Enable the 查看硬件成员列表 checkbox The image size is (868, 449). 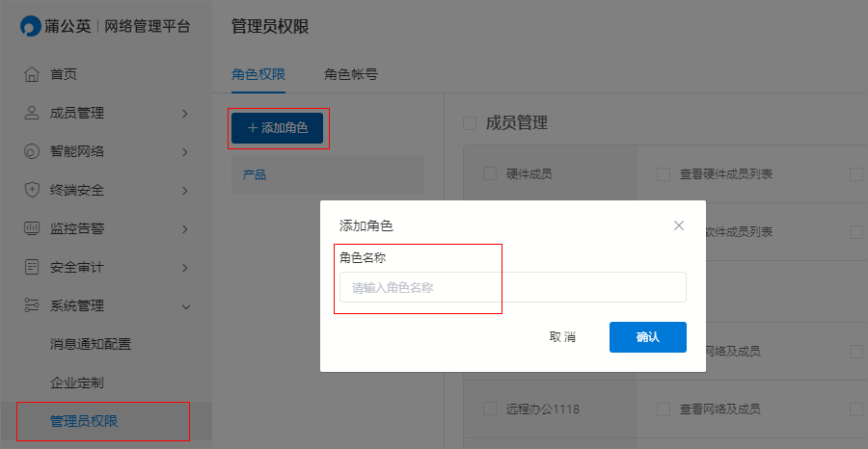coord(664,174)
